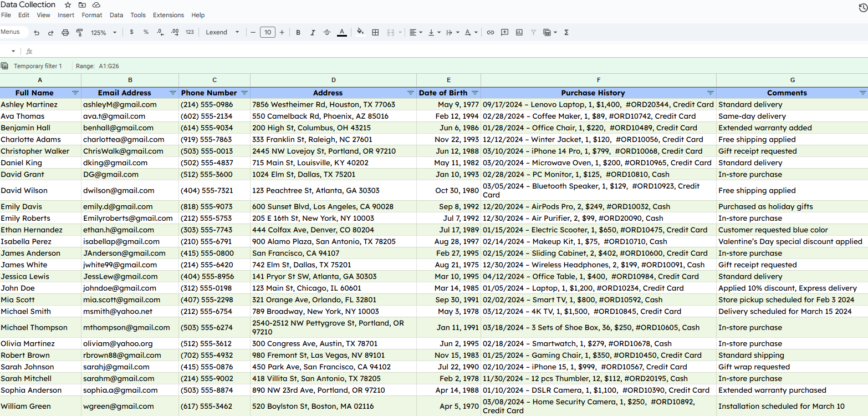
Task: Select column F header
Action: click(x=599, y=80)
